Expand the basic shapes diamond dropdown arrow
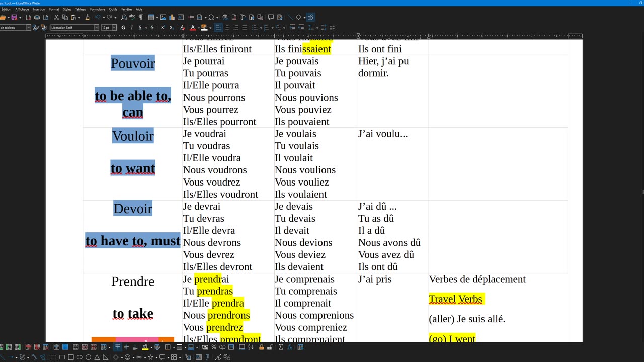This screenshot has height=362, width=644. (304, 17)
